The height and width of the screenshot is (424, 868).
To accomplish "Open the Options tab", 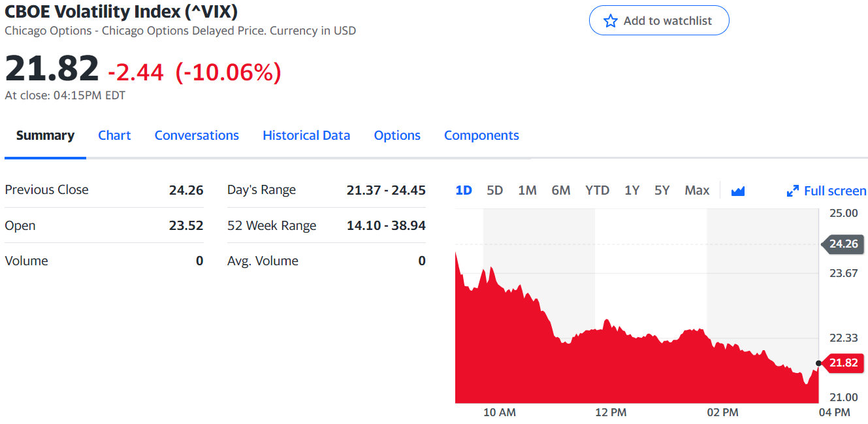I will tap(397, 135).
